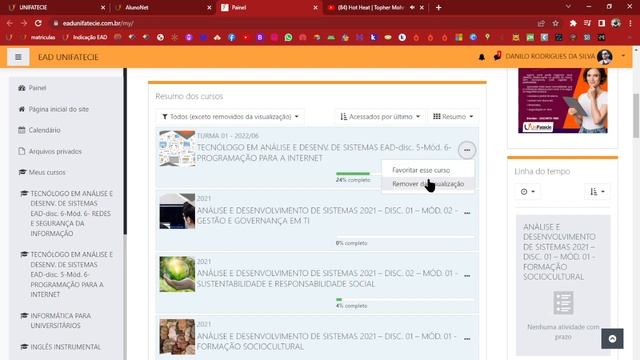Open Meus cursos in sidebar
The image size is (640, 360).
tap(47, 172)
